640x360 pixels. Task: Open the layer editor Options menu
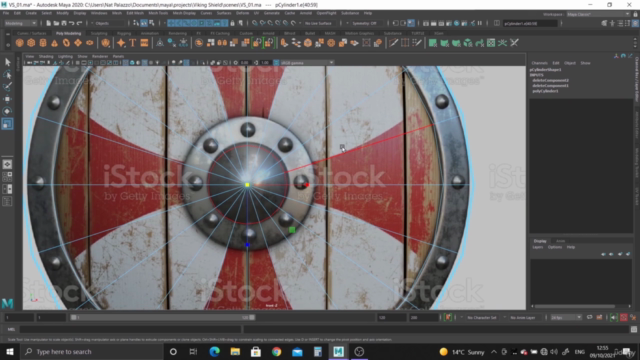tap(555, 247)
